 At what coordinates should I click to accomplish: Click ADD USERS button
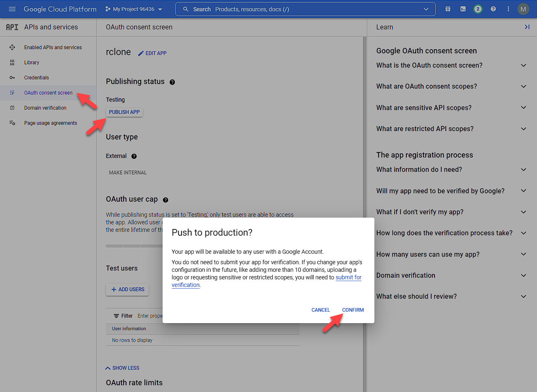127,289
